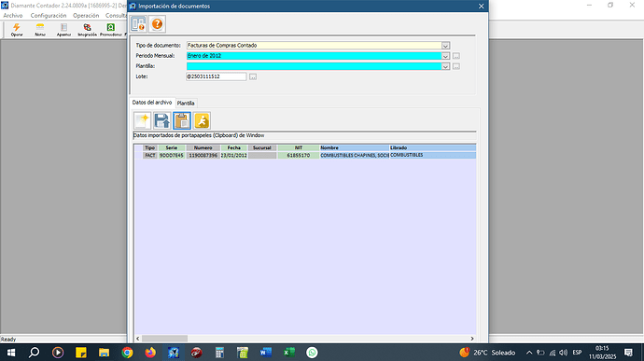Expand the Periodo Mensual dropdown arrow
The width and height of the screenshot is (644, 361).
445,56
